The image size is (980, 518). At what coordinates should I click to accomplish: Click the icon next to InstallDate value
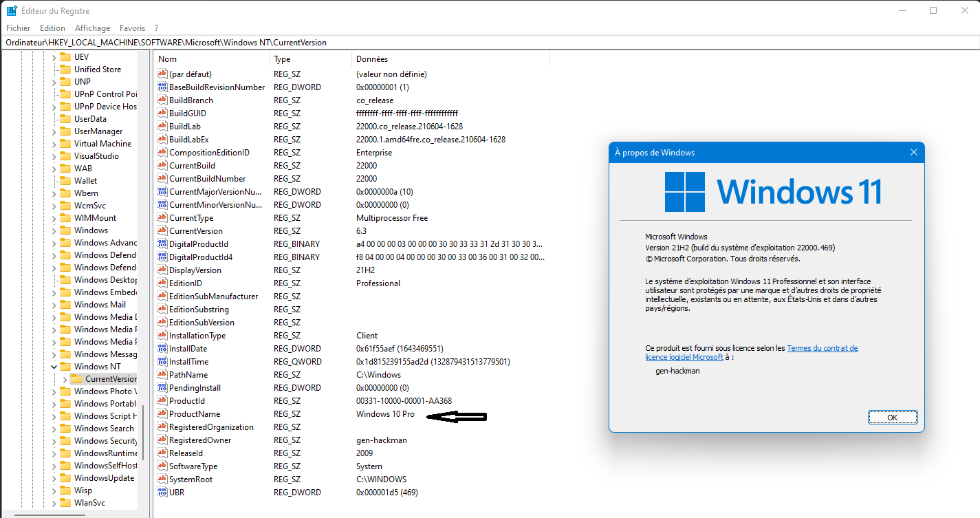tap(162, 349)
